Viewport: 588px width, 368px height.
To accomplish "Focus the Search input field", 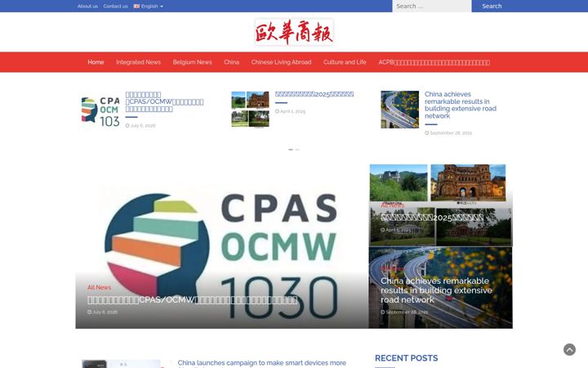I will 432,6.
